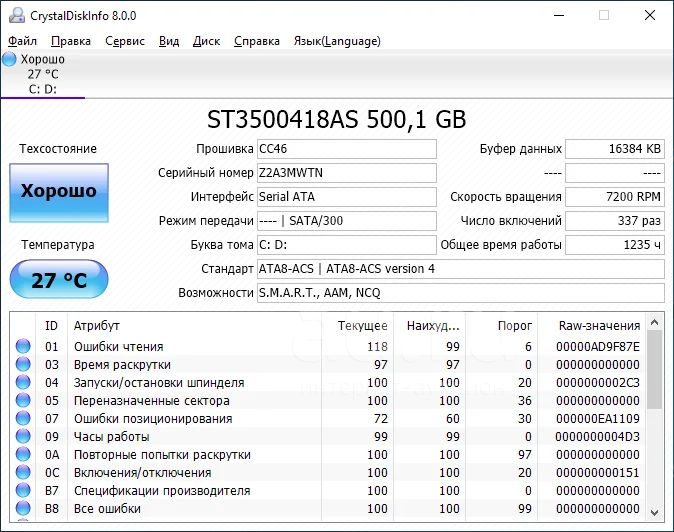Select the C: D: disk tab
674x532 pixels.
43,74
